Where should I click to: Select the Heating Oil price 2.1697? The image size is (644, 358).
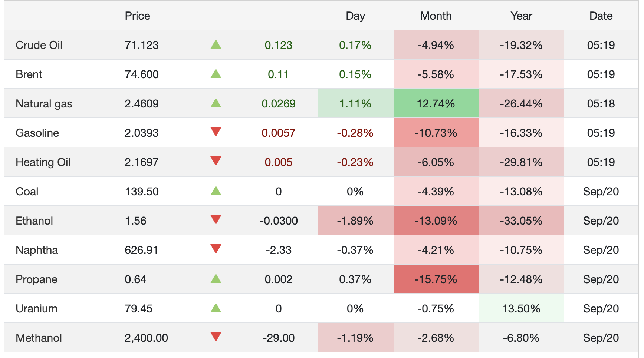tap(142, 162)
